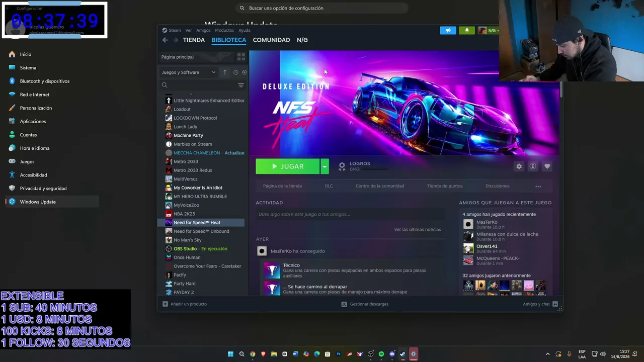Screen dimensions: 644x362
Task: Open Steam announcements megaphone button
Action: point(448,31)
